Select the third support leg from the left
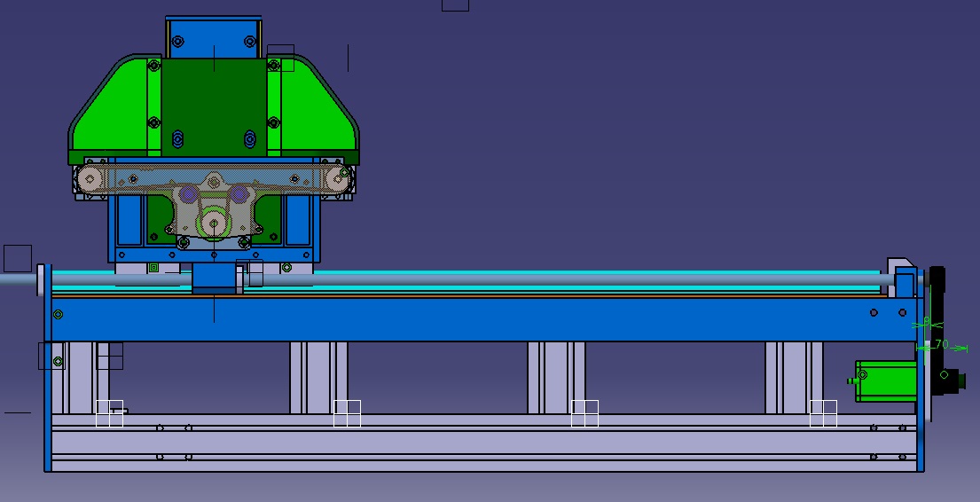 [x=556, y=377]
